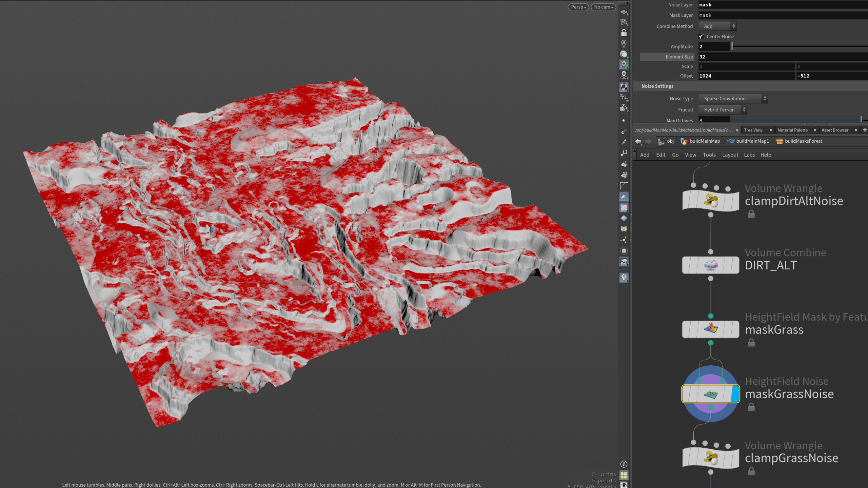This screenshot has height=488, width=868.
Task: Click the back navigation arrow in network editor
Action: (x=638, y=141)
